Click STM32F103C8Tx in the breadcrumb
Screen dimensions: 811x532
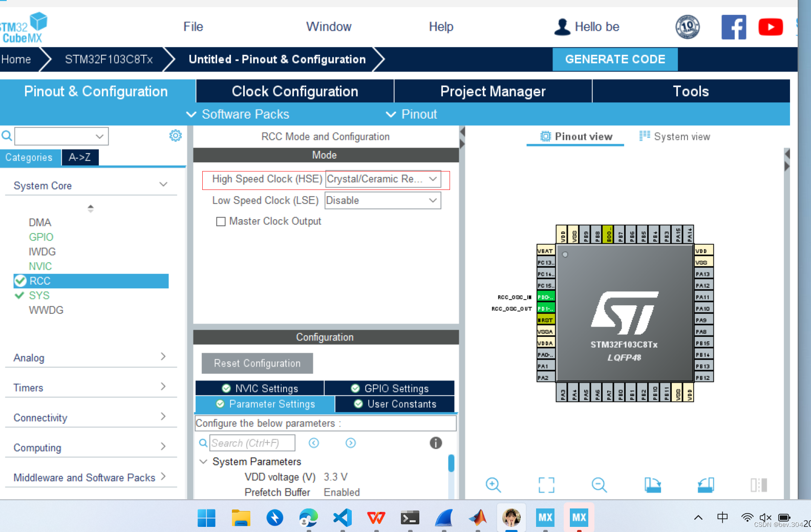pyautogui.click(x=109, y=59)
